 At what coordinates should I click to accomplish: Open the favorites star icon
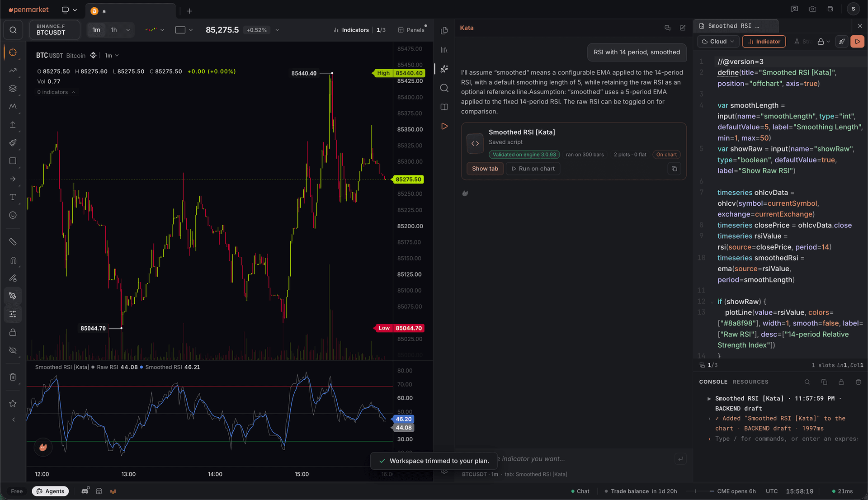click(x=13, y=403)
